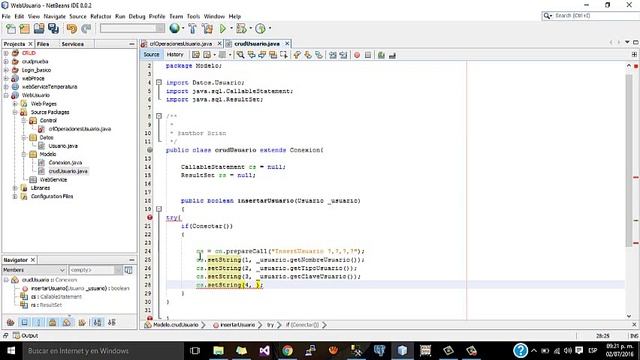Open the Members dropdown in Navigator
640x360 pixels.
34,270
